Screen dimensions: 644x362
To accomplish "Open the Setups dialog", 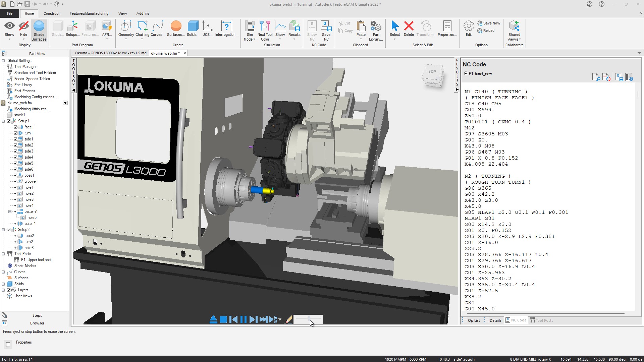I will [72, 28].
